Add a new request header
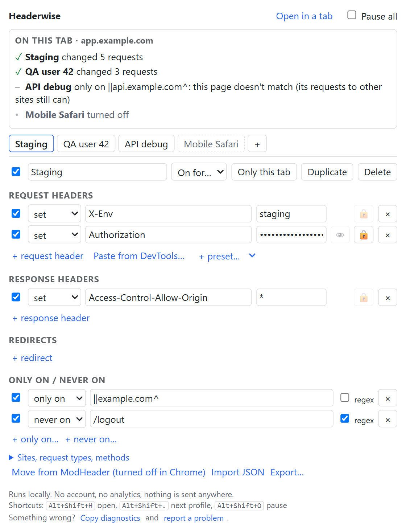The width and height of the screenshot is (406, 532). point(48,256)
